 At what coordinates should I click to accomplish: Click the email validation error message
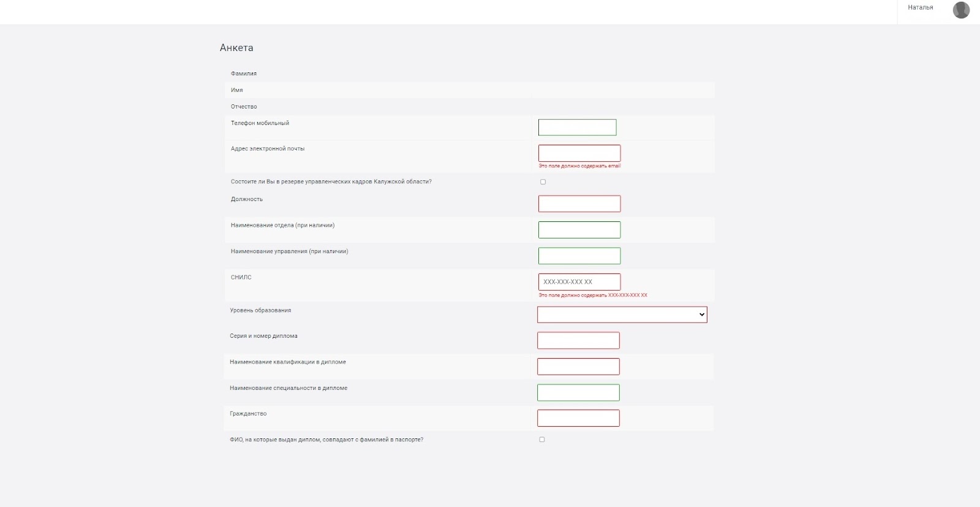click(x=579, y=166)
